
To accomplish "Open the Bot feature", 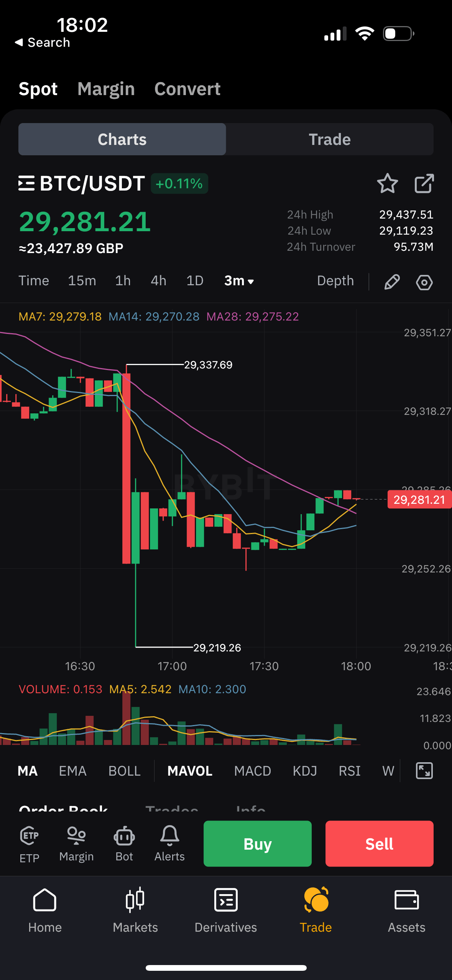I will (x=123, y=842).
